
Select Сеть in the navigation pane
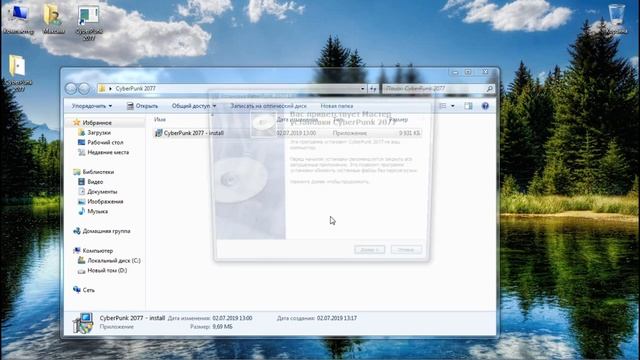[89, 290]
